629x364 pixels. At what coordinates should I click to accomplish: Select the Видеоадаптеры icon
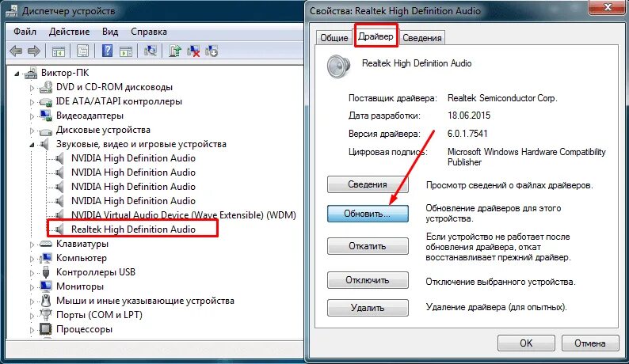click(46, 116)
